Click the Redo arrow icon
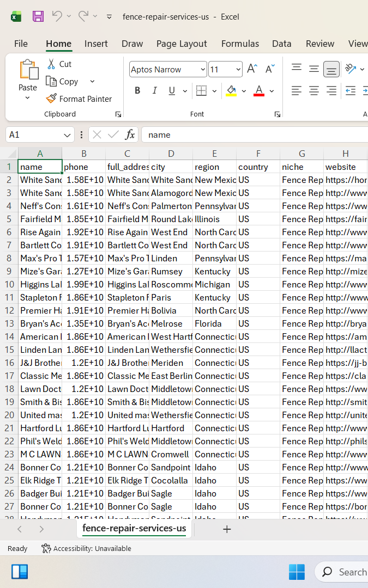This screenshot has width=368, height=588. coord(83,16)
